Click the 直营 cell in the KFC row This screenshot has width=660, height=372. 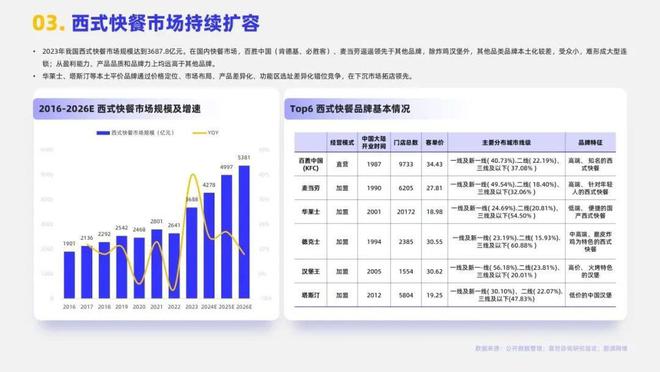point(342,165)
